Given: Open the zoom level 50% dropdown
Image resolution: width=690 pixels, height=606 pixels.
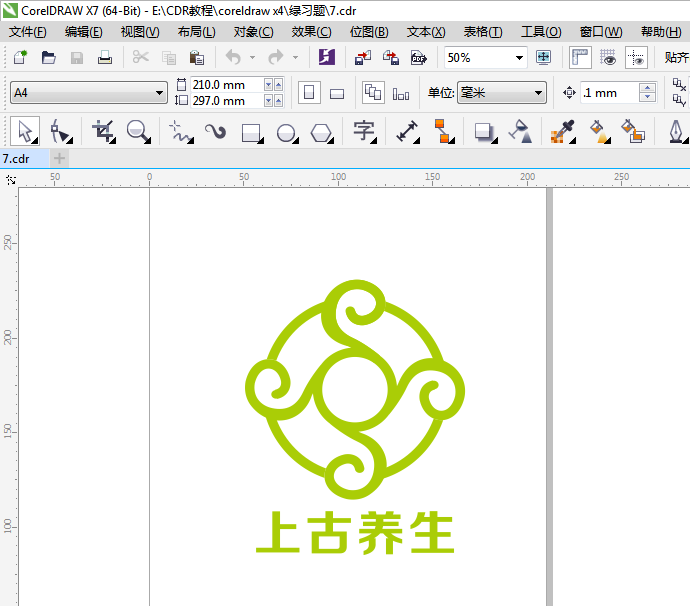Looking at the screenshot, I should click(519, 58).
